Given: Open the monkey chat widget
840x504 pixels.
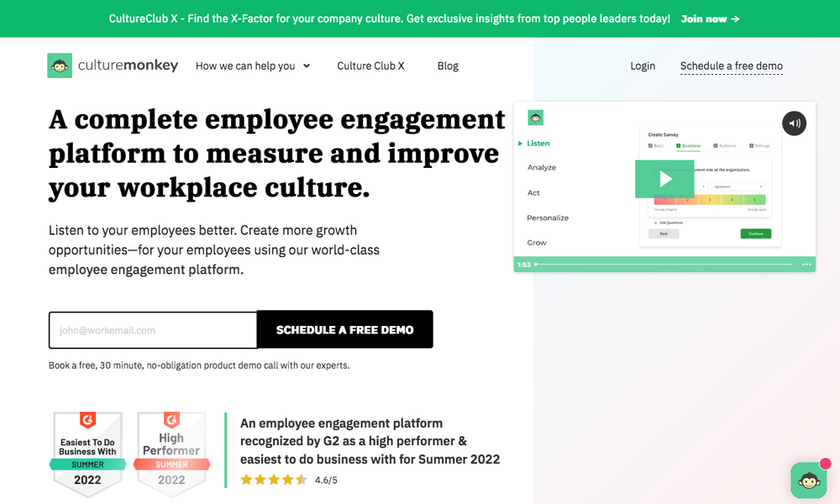Looking at the screenshot, I should point(809,480).
